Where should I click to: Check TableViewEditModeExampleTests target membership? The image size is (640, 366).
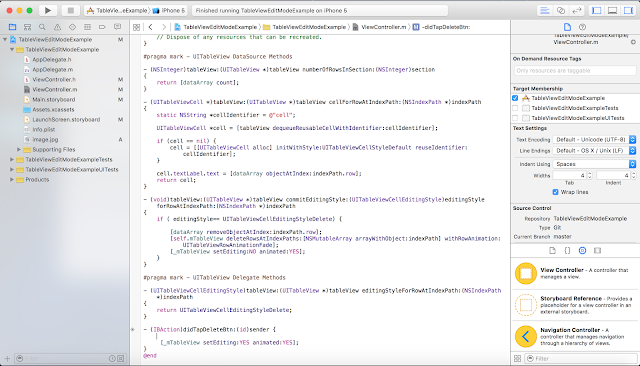pyautogui.click(x=515, y=108)
